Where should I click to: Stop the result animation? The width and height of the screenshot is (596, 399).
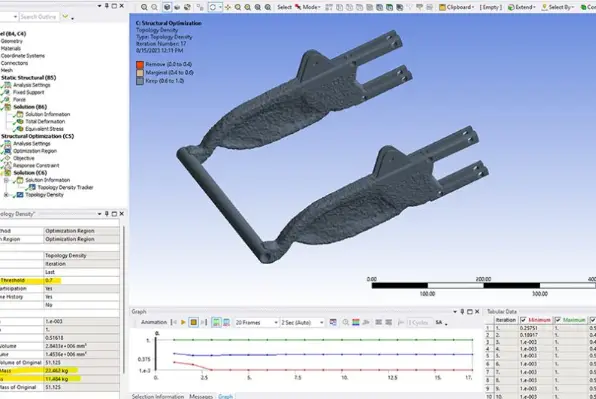(x=193, y=322)
